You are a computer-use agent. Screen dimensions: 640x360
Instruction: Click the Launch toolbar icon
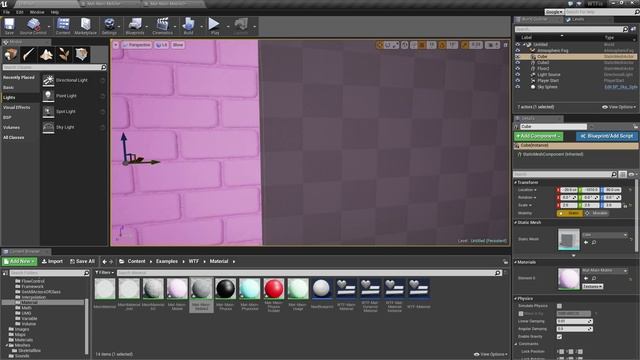point(241,26)
